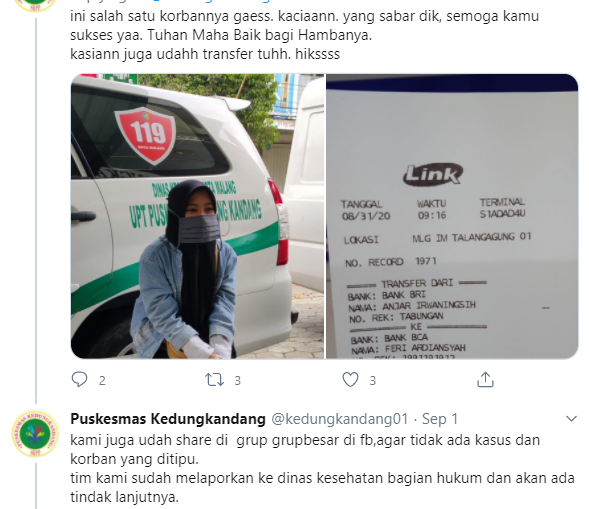Open the ambulance photo with the masked woman

point(198,216)
